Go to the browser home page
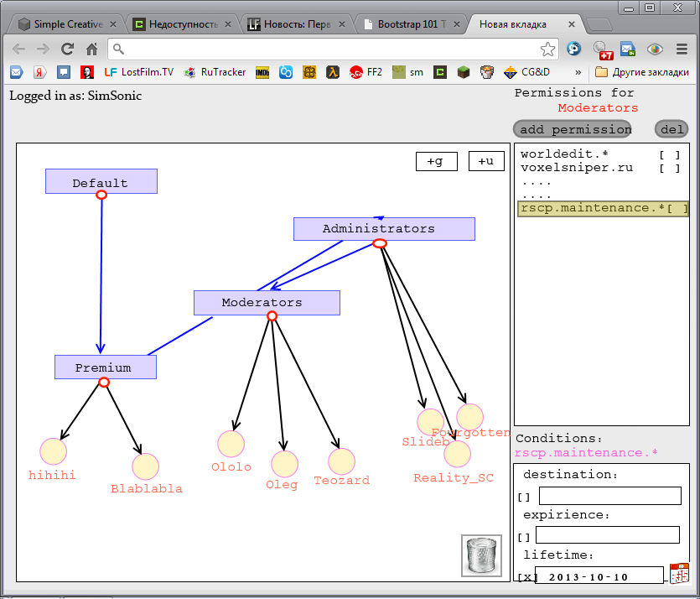This screenshot has width=700, height=599. (x=92, y=49)
